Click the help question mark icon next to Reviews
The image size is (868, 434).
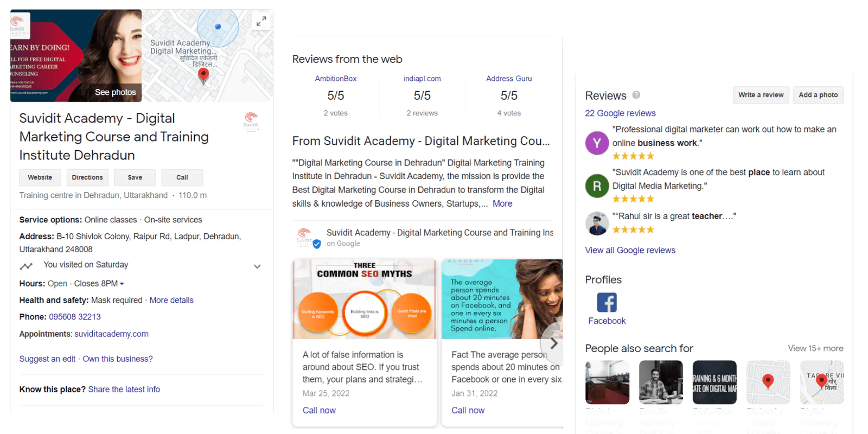636,95
